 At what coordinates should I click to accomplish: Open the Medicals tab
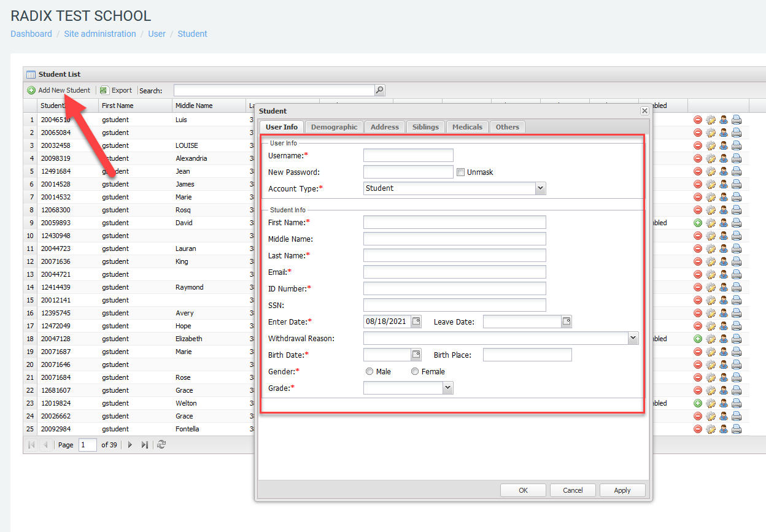coord(467,127)
